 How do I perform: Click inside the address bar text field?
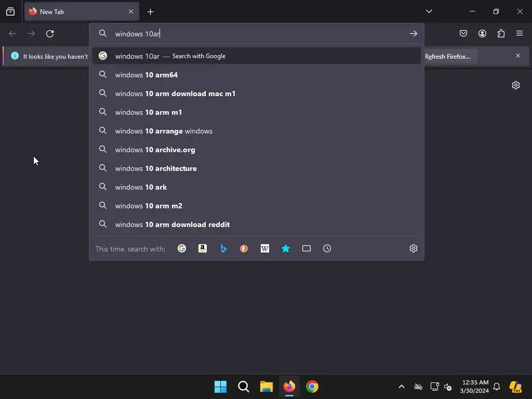tap(258, 34)
